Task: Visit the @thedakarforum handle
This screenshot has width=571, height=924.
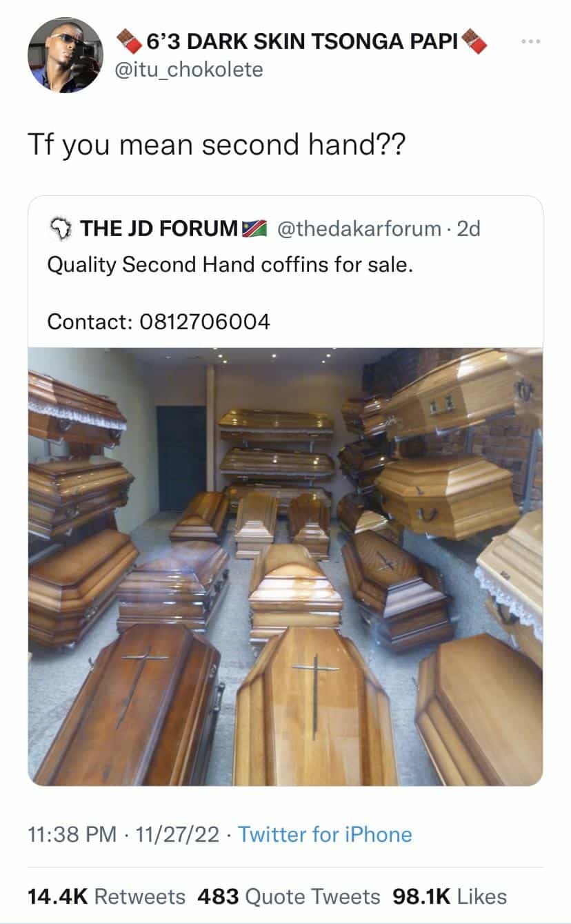Action: point(359,228)
